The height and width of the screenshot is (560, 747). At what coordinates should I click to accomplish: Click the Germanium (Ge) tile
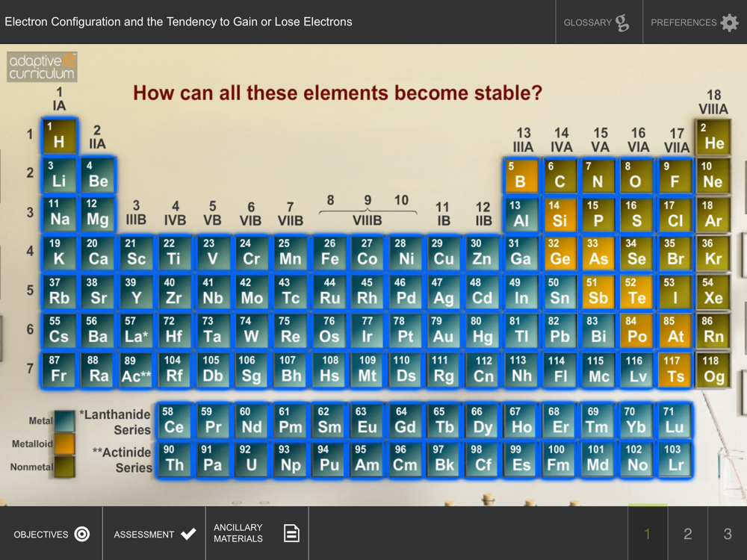560,253
